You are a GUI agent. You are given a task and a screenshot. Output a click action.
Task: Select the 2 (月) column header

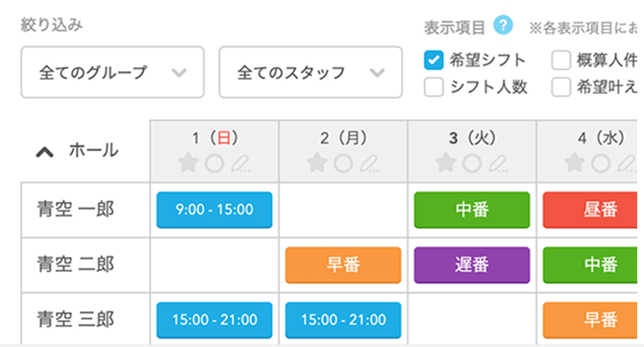(x=343, y=151)
